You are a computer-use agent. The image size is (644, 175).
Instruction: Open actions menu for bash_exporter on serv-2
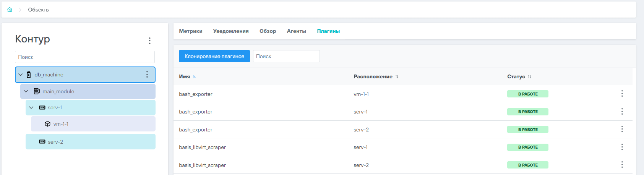click(x=622, y=129)
